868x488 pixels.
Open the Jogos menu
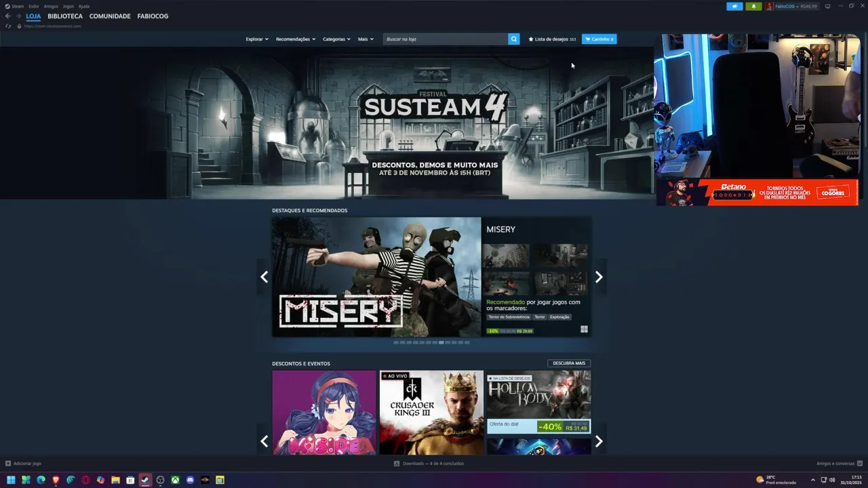68,6
